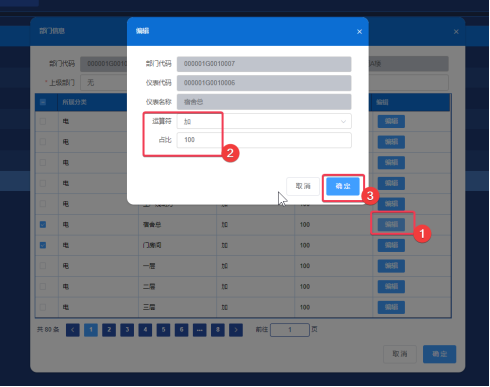Tick the checkbox in the second table row

point(43,142)
